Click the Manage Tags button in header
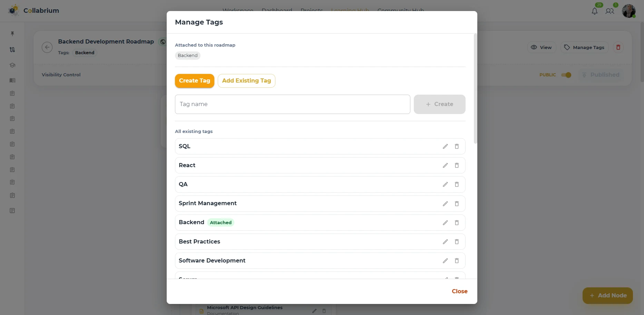This screenshot has height=315, width=644. 584,47
